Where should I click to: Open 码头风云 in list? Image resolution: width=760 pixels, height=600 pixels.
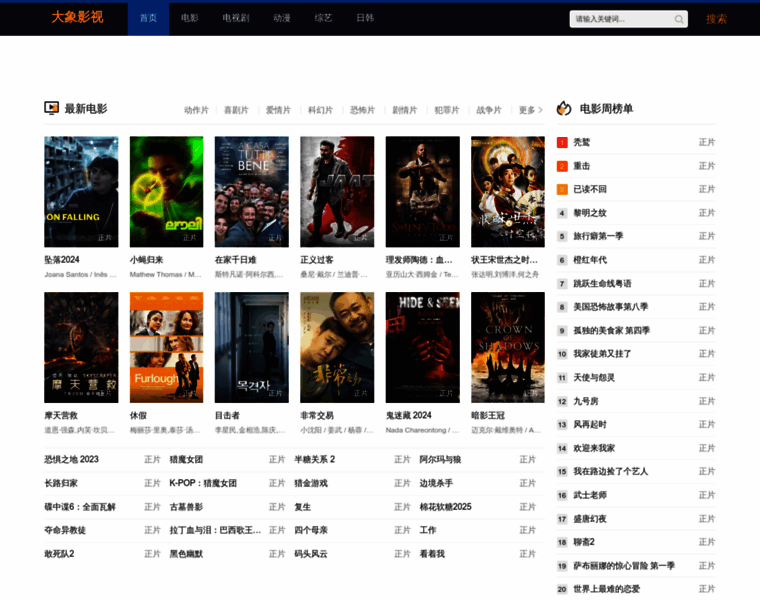pyautogui.click(x=311, y=554)
